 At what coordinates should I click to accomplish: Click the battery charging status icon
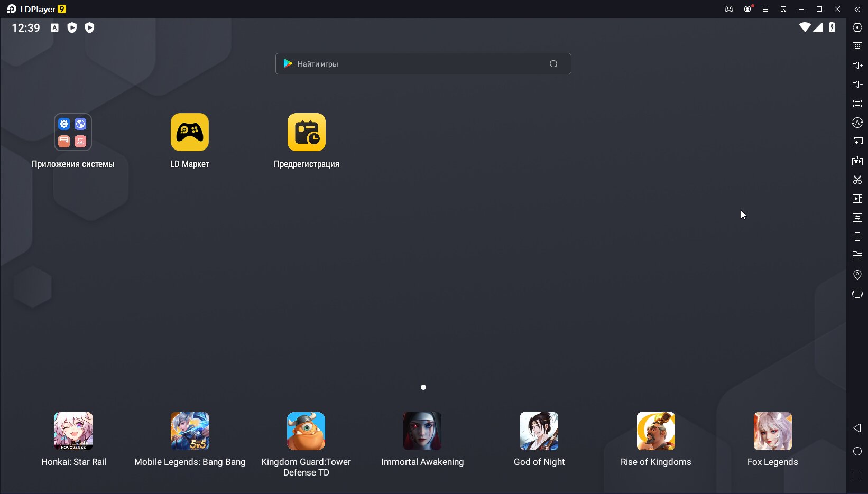click(x=832, y=27)
